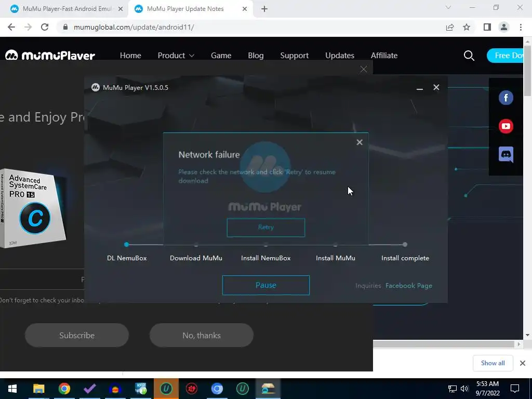Click the Subscribe button
Screen dimensions: 532x399
point(77,335)
